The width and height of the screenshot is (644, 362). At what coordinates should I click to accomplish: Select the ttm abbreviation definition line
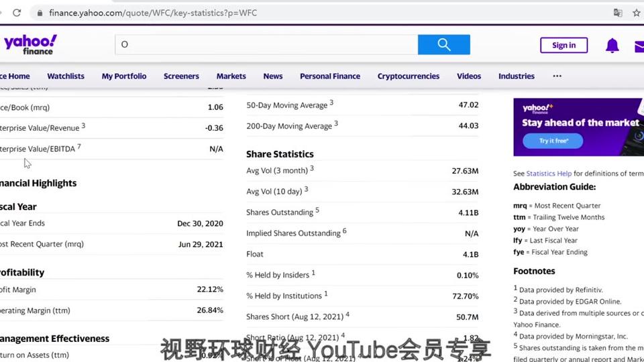click(559, 217)
